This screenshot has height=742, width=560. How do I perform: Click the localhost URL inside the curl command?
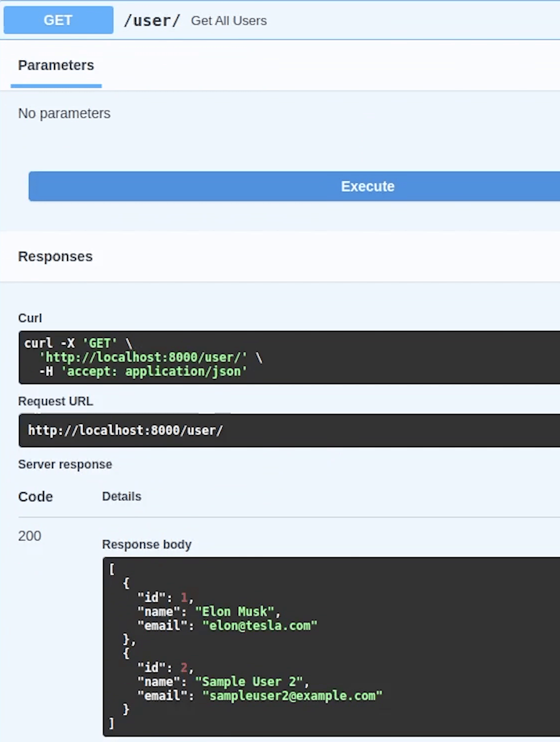pos(143,357)
